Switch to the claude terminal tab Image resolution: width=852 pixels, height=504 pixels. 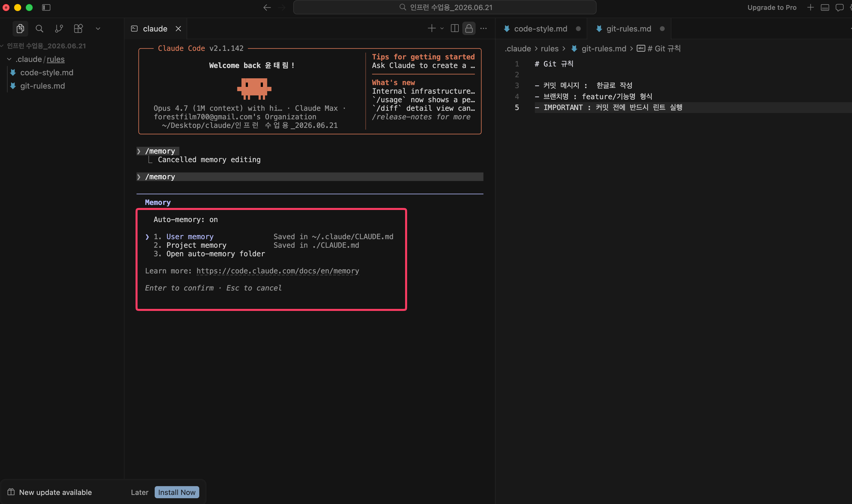155,28
